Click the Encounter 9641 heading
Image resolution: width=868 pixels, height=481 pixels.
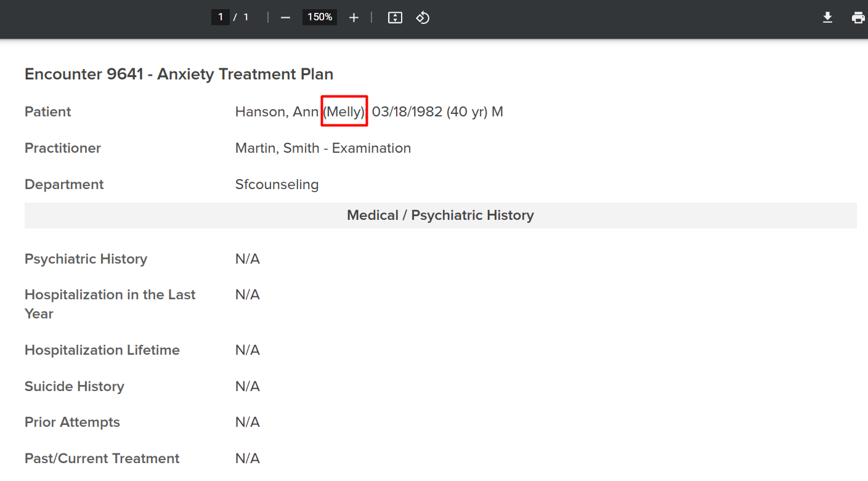(179, 75)
